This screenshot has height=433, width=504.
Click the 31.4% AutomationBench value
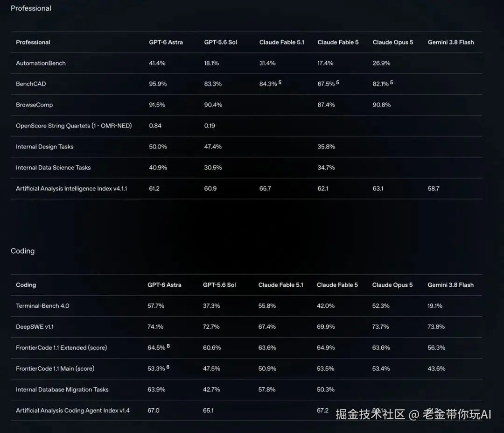pyautogui.click(x=267, y=63)
